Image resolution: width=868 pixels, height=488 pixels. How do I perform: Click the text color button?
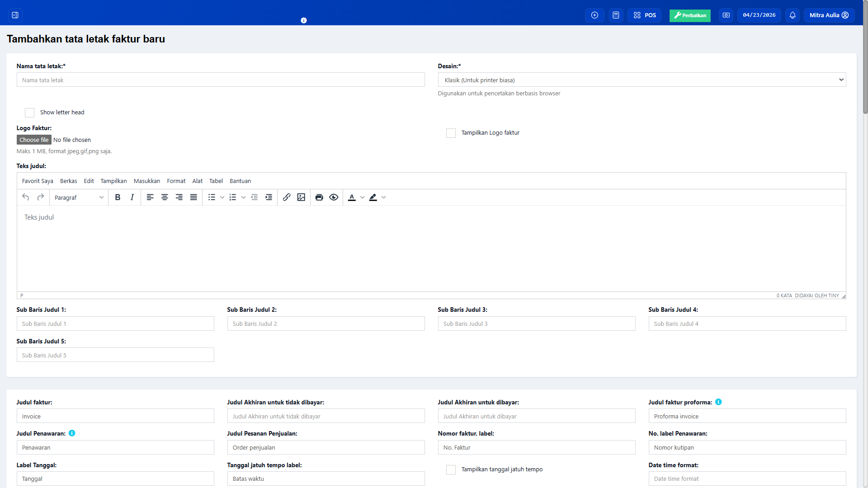click(x=352, y=197)
